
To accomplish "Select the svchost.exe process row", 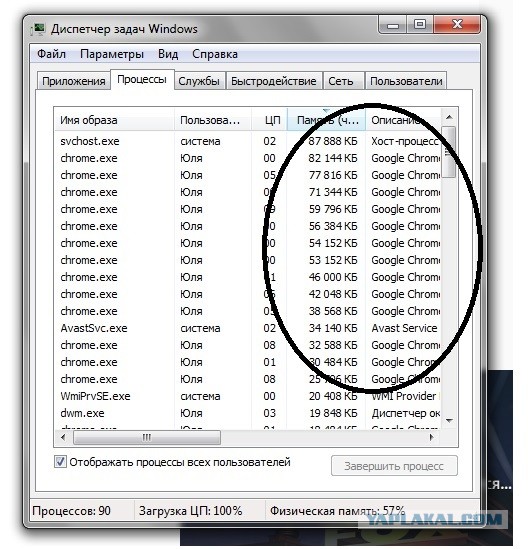I will pyautogui.click(x=248, y=141).
